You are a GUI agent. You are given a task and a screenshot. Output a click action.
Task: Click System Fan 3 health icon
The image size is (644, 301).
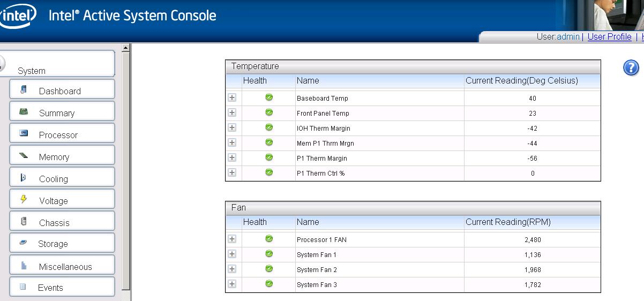point(269,284)
